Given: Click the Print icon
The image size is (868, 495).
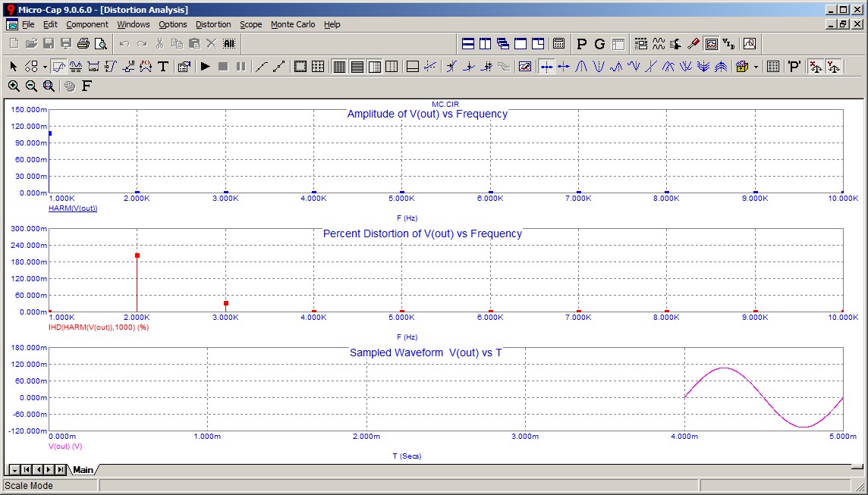Looking at the screenshot, I should pos(83,44).
